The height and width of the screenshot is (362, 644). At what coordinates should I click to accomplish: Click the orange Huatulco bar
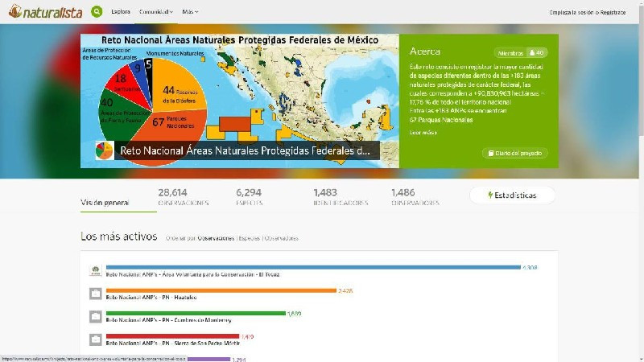coord(221,290)
